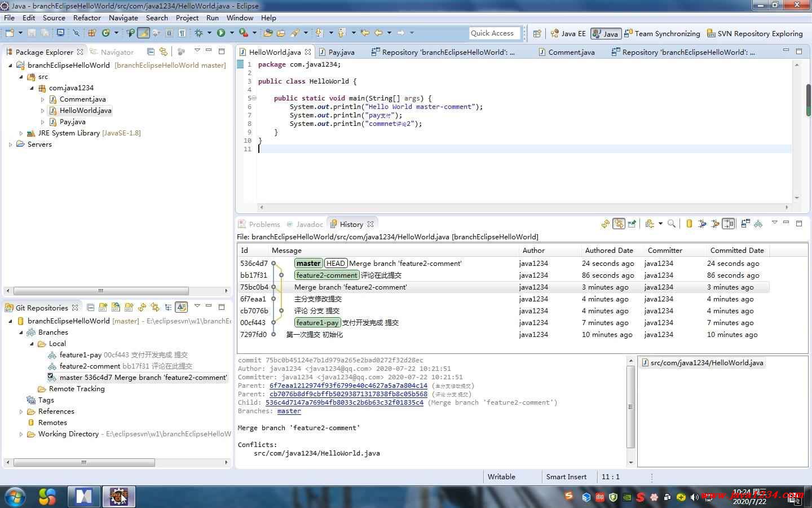Toggle Mark Occurrences highlighter in toolbar
The image size is (812, 508).
144,33
